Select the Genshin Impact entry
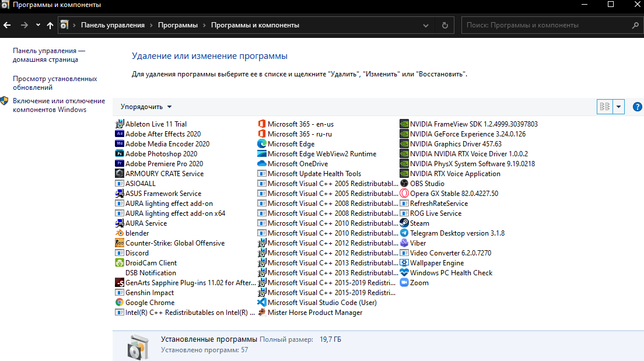Image resolution: width=644 pixels, height=361 pixels. pyautogui.click(x=144, y=292)
